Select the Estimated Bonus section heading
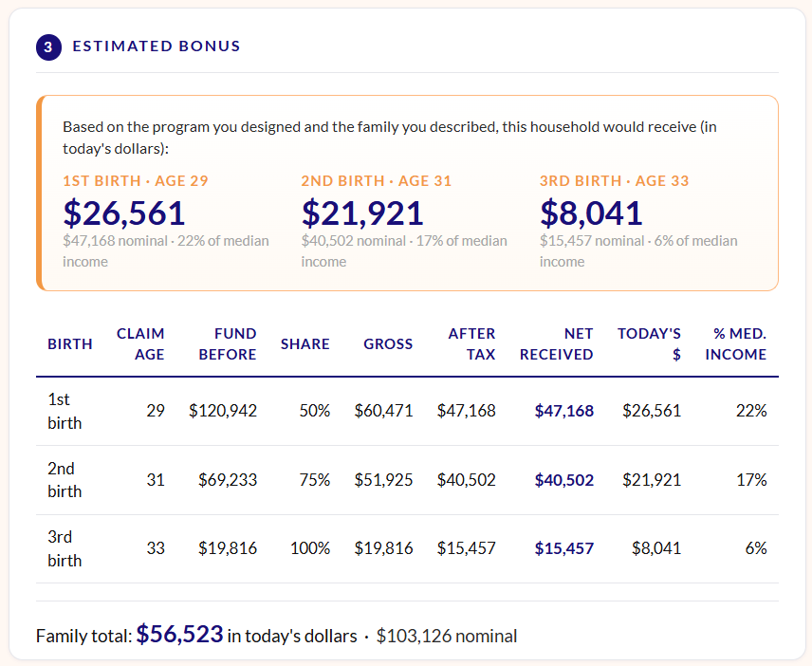The image size is (812, 666). [157, 46]
